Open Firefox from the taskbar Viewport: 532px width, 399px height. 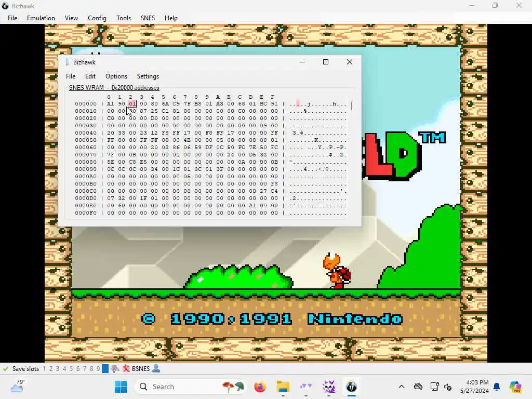click(260, 387)
